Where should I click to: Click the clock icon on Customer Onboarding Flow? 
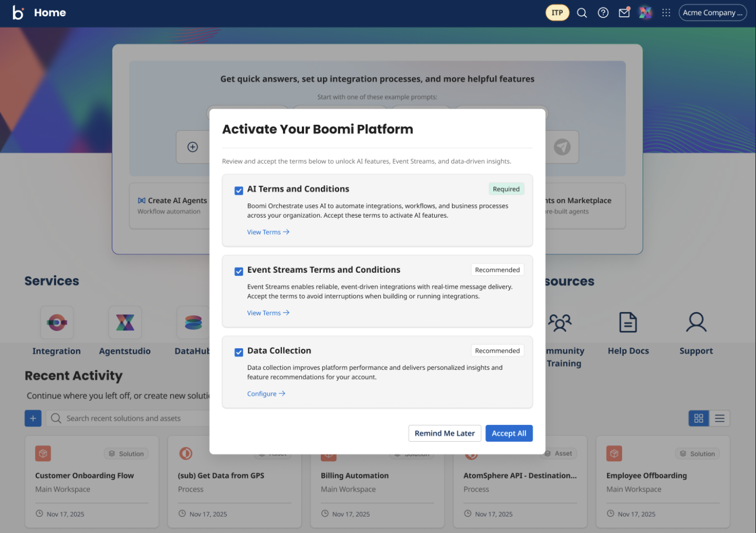39,514
